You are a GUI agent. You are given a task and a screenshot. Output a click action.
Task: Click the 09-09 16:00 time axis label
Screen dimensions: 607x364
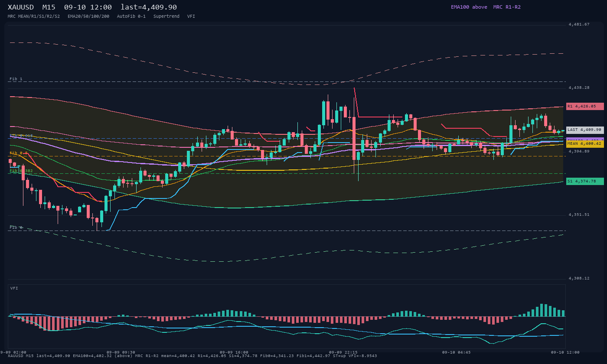(x=234, y=352)
